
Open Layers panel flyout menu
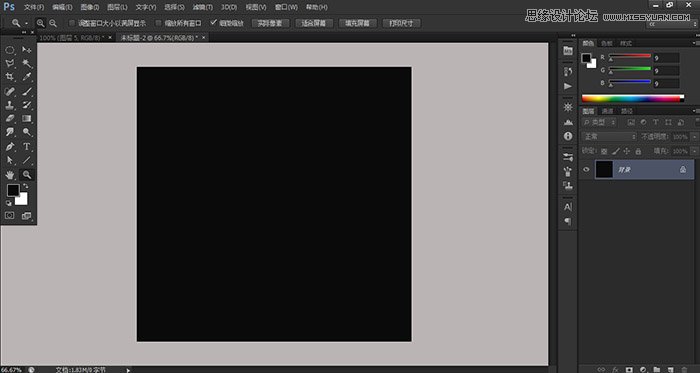pos(696,111)
